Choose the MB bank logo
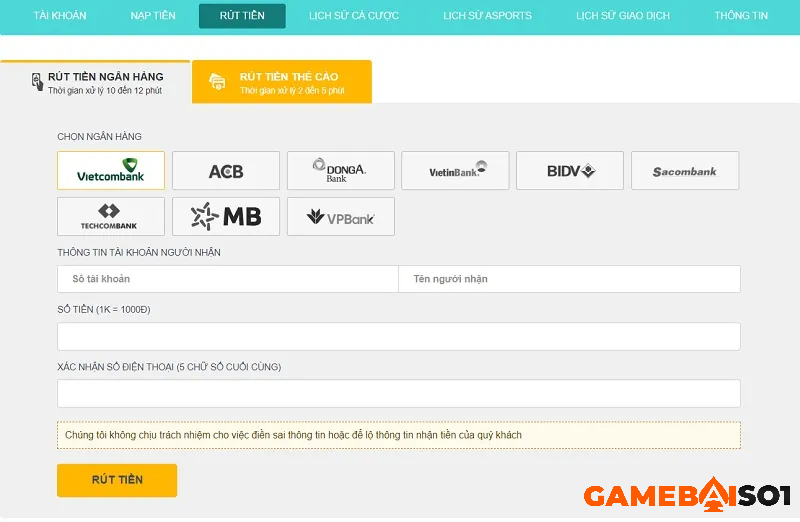Image resolution: width=800 pixels, height=522 pixels. pyautogui.click(x=226, y=216)
